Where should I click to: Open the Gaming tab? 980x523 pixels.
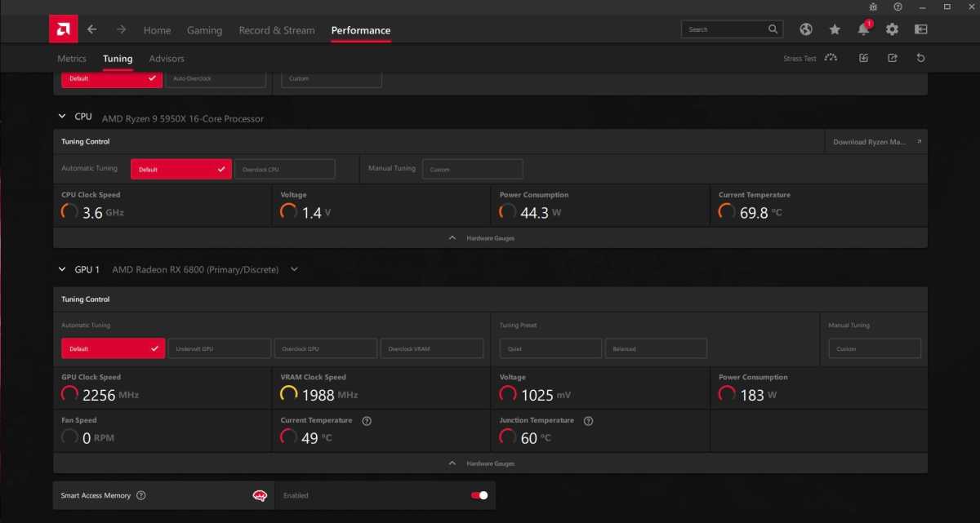[204, 30]
